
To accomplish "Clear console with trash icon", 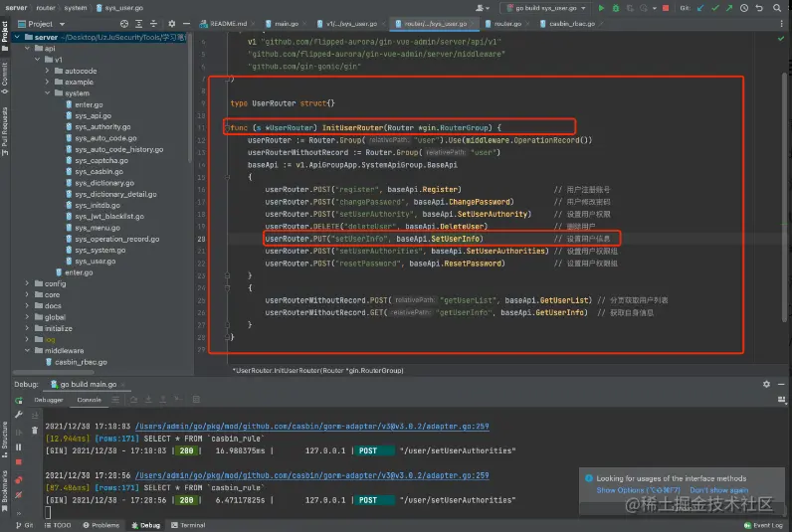I will click(35, 431).
